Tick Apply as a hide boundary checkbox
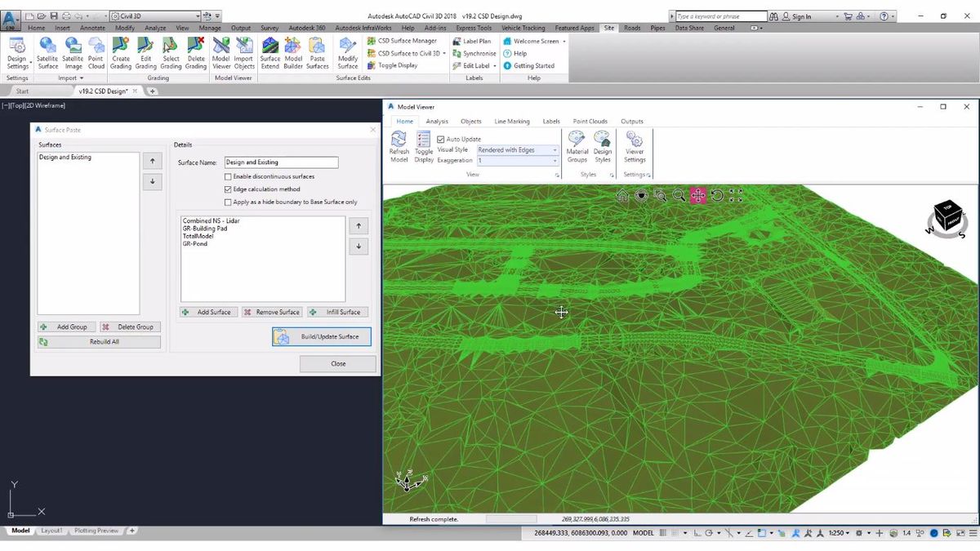Viewport: 980px width, 551px height. tap(228, 202)
